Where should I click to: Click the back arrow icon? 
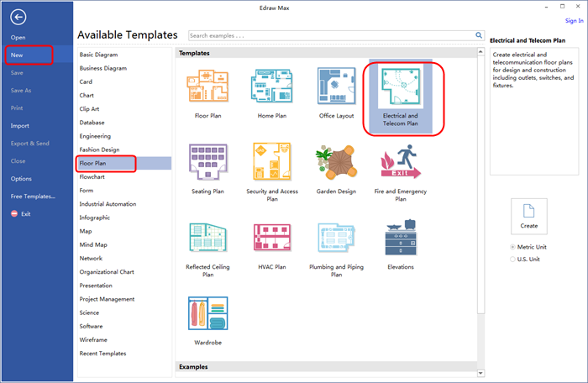click(x=18, y=17)
